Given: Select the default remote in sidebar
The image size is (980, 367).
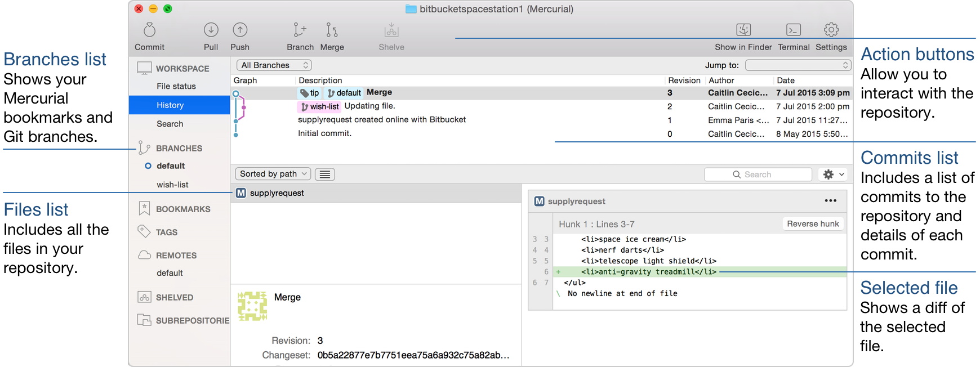Looking at the screenshot, I should pyautogui.click(x=170, y=273).
